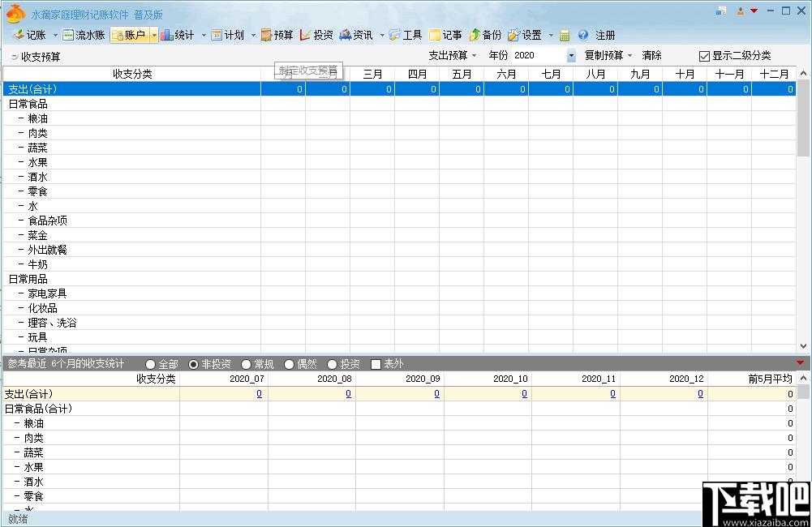Expand the 计划 dropdown arrow
The image size is (812, 527).
coord(253,35)
